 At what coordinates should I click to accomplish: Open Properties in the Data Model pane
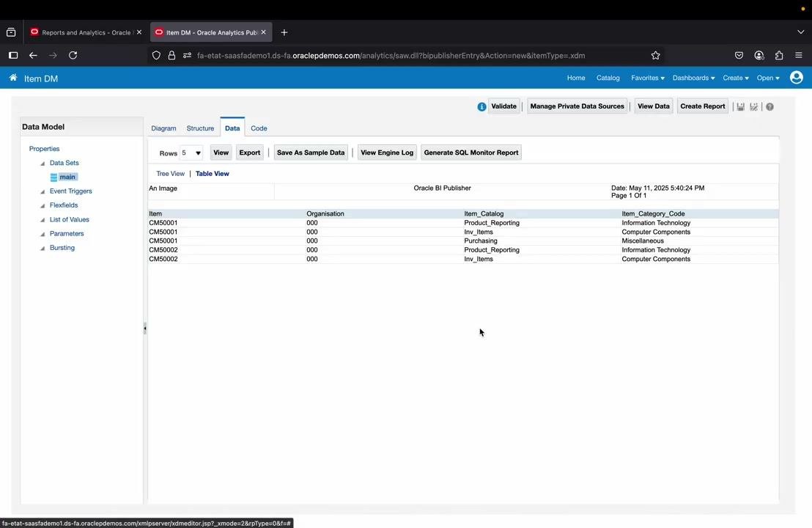[44, 149]
